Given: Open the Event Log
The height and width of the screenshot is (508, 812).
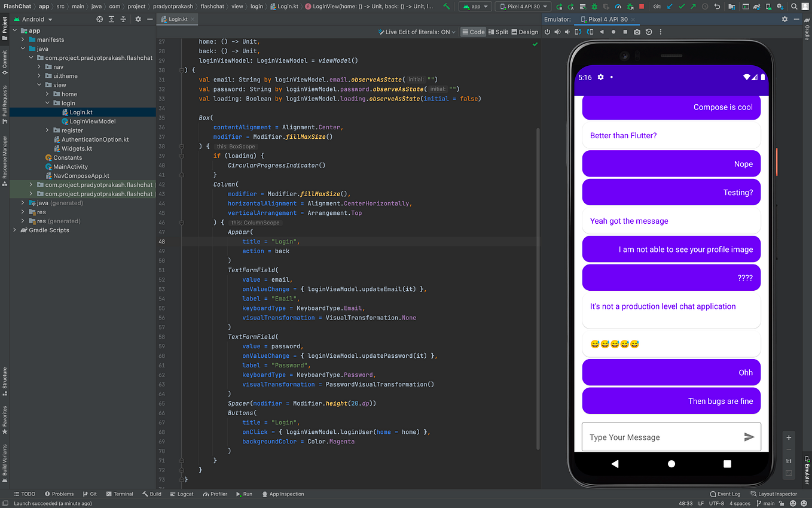Looking at the screenshot, I should coord(725,494).
